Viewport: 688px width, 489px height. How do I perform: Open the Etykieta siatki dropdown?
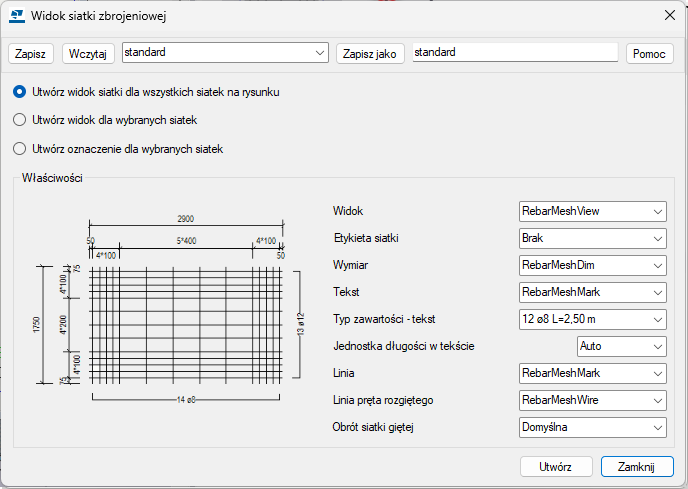point(592,239)
